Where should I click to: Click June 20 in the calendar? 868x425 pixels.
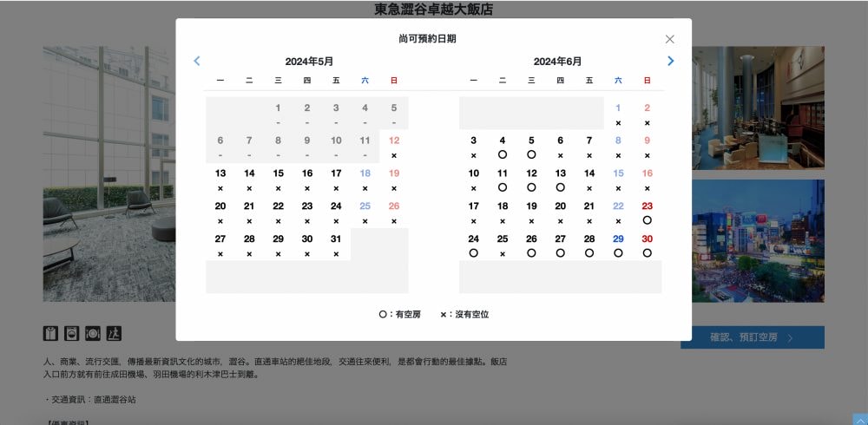pos(560,212)
